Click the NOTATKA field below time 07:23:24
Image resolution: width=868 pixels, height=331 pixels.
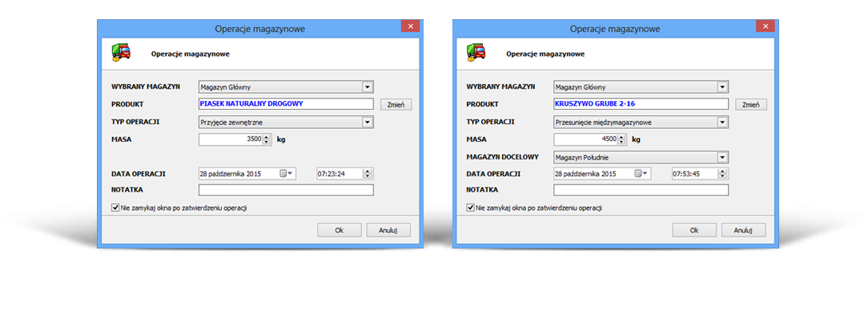[286, 190]
